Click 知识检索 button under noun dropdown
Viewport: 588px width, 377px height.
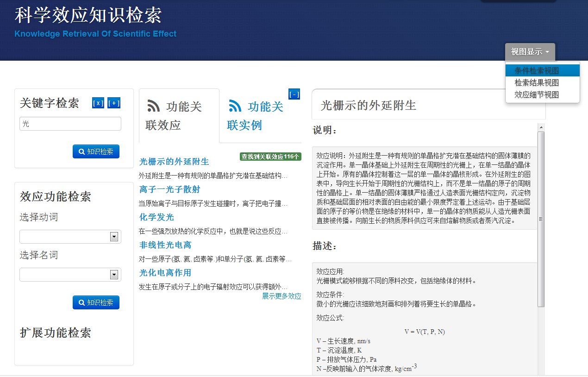click(x=96, y=302)
